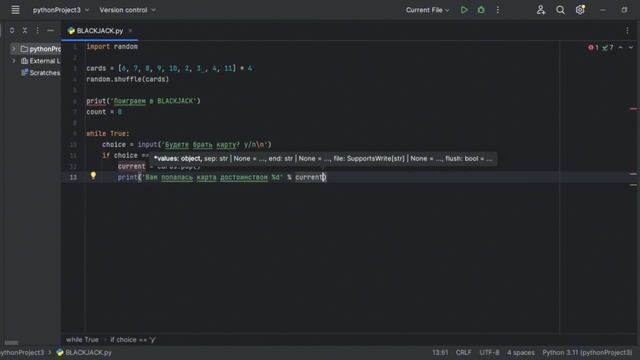Minimize the PyCharm window
The width and height of the screenshot is (640, 360).
tap(603, 10)
